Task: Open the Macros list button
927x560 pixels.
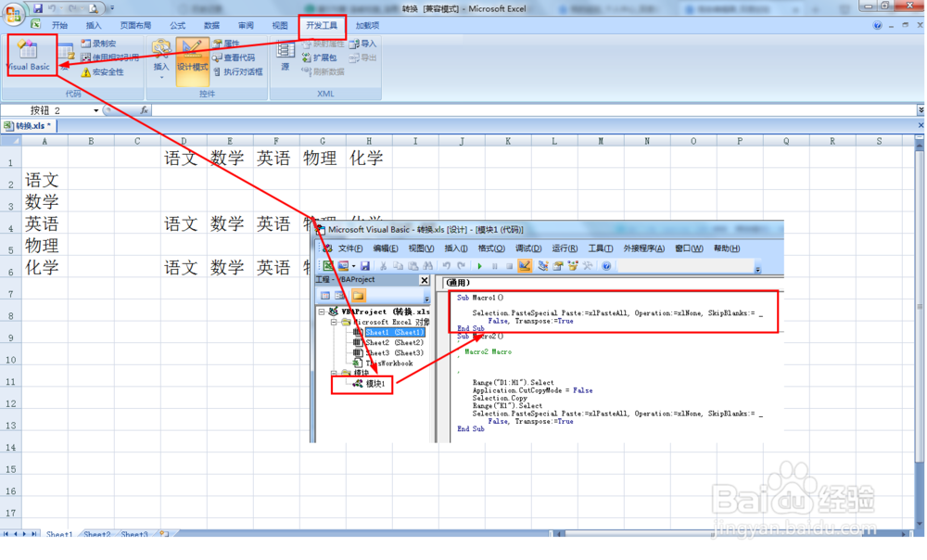Action: (x=66, y=55)
